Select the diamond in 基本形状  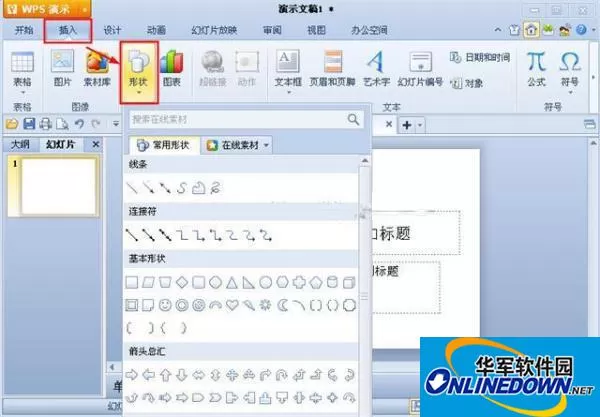tap(182, 283)
